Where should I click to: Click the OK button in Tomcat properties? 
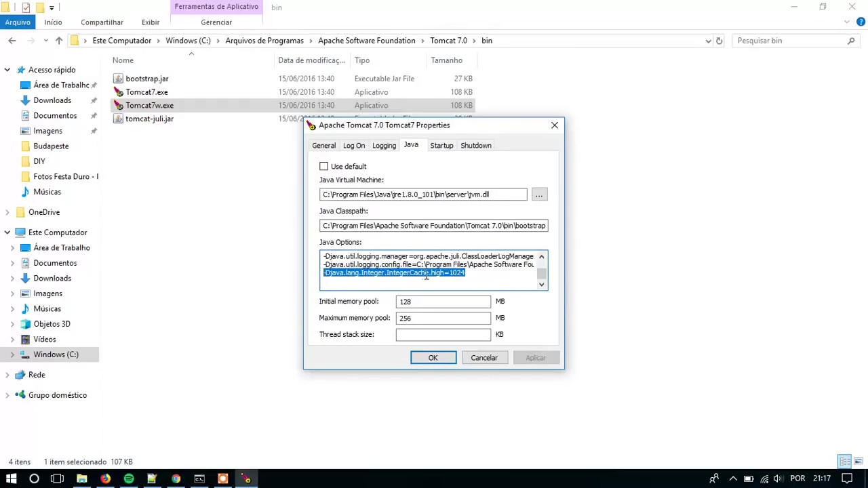pos(433,358)
